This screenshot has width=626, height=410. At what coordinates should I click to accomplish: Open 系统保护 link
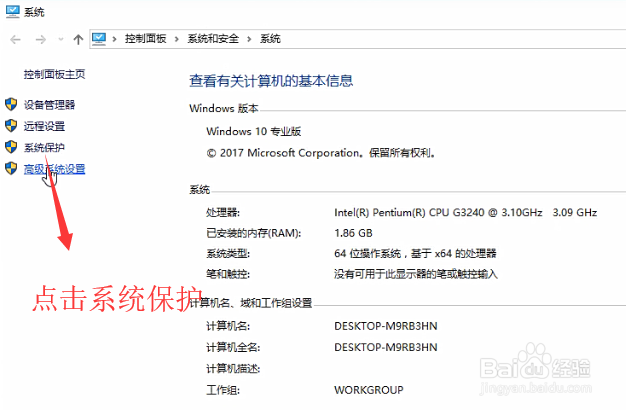point(44,147)
